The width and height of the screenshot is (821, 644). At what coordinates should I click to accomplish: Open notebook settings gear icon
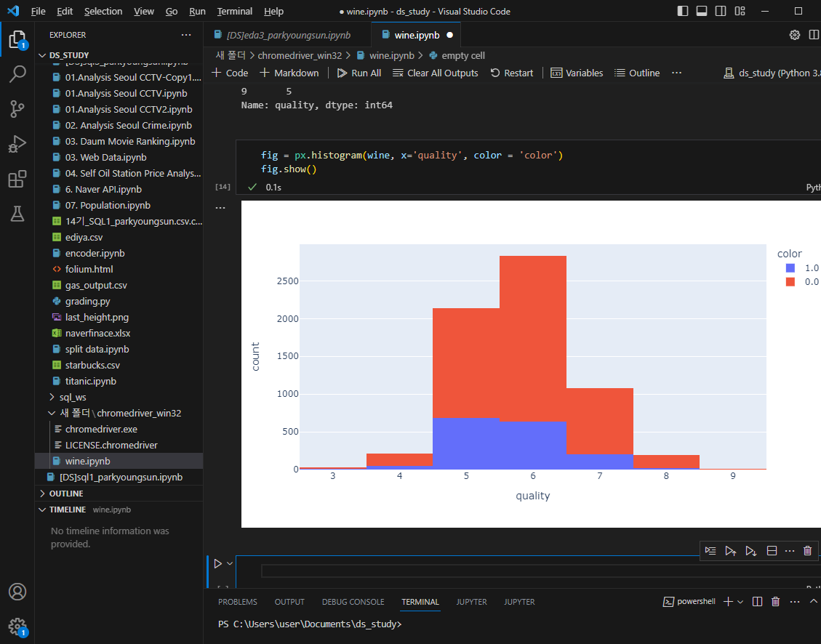click(x=794, y=35)
